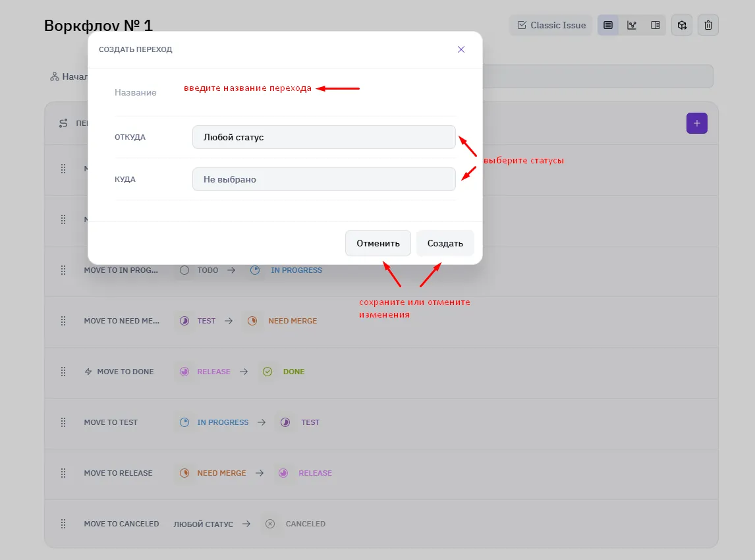Click the green DONE checkmark status icon
The height and width of the screenshot is (560, 755).
click(x=267, y=372)
